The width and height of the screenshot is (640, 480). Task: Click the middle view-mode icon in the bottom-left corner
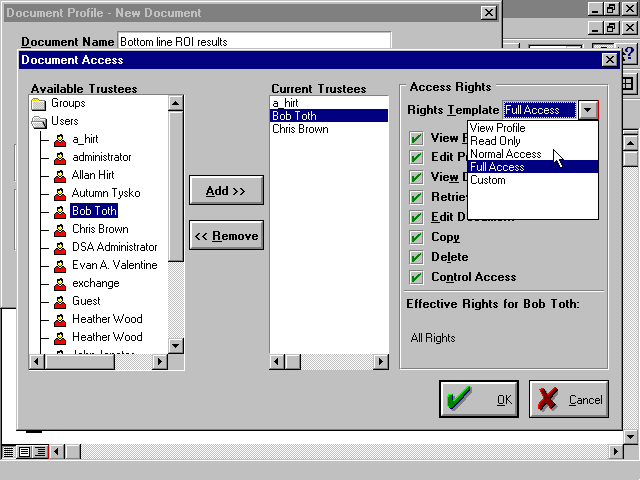tap(24, 452)
